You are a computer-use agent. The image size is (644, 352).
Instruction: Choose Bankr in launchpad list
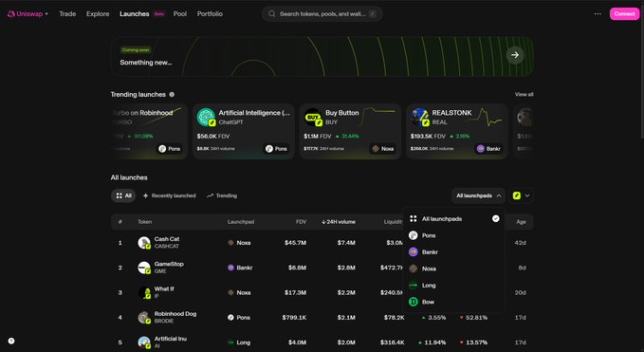pos(453,251)
